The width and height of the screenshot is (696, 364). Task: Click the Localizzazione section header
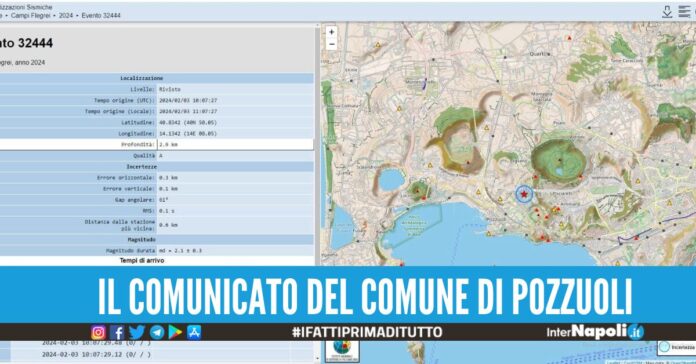142,79
